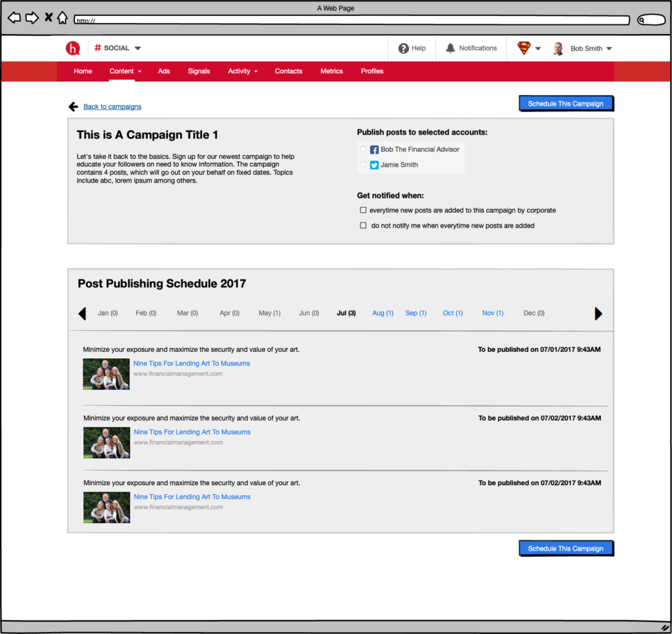Go to the Contacts tab
The height and width of the screenshot is (634, 672).
pos(289,71)
